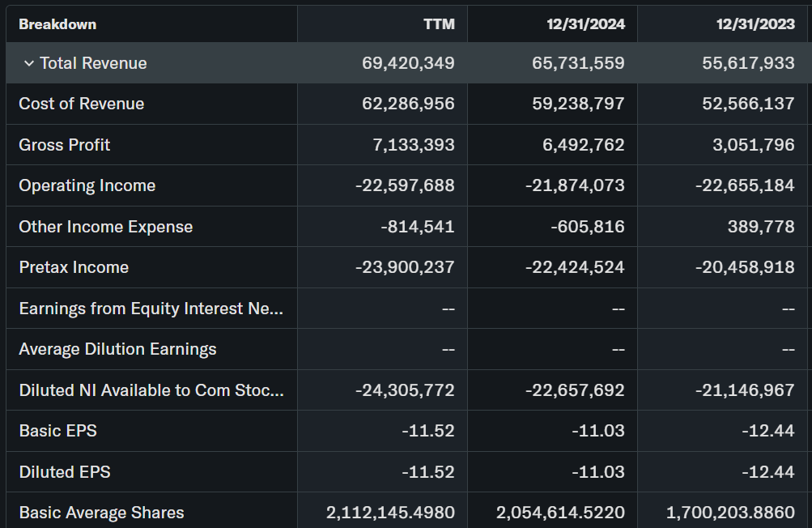The height and width of the screenshot is (528, 812).
Task: Select the Basic Average Shares label
Action: [x=102, y=513]
